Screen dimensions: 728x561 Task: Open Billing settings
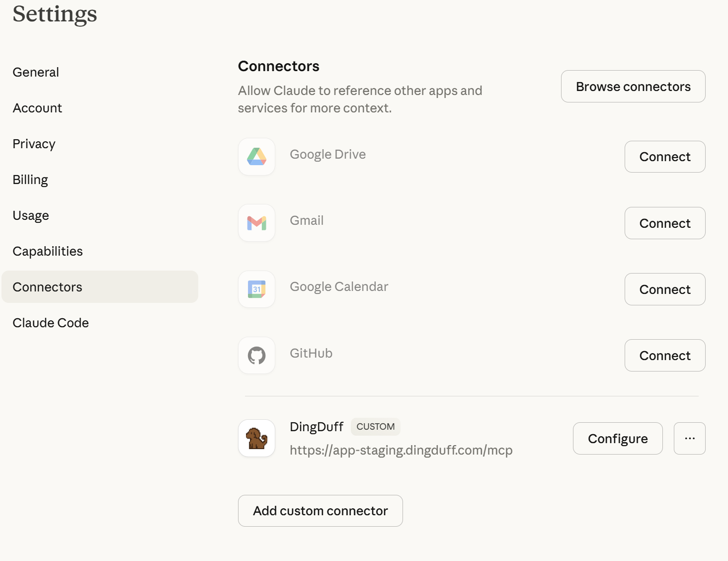point(30,180)
